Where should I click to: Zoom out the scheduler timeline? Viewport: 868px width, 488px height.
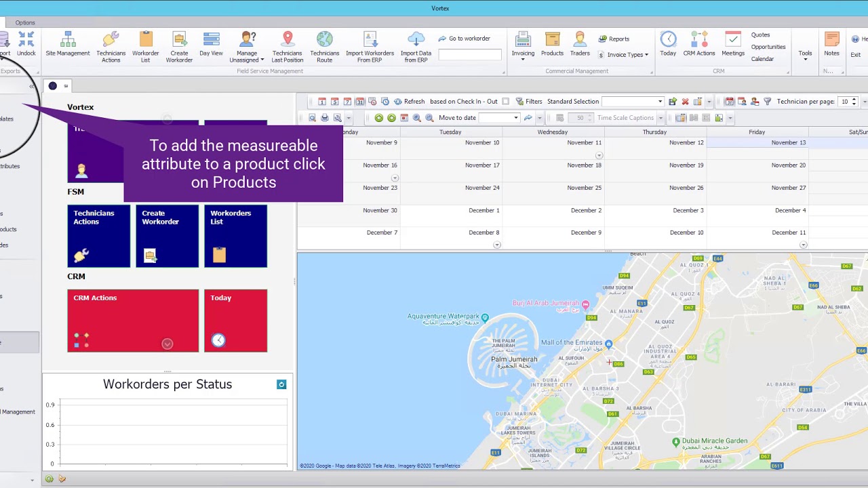click(x=429, y=118)
